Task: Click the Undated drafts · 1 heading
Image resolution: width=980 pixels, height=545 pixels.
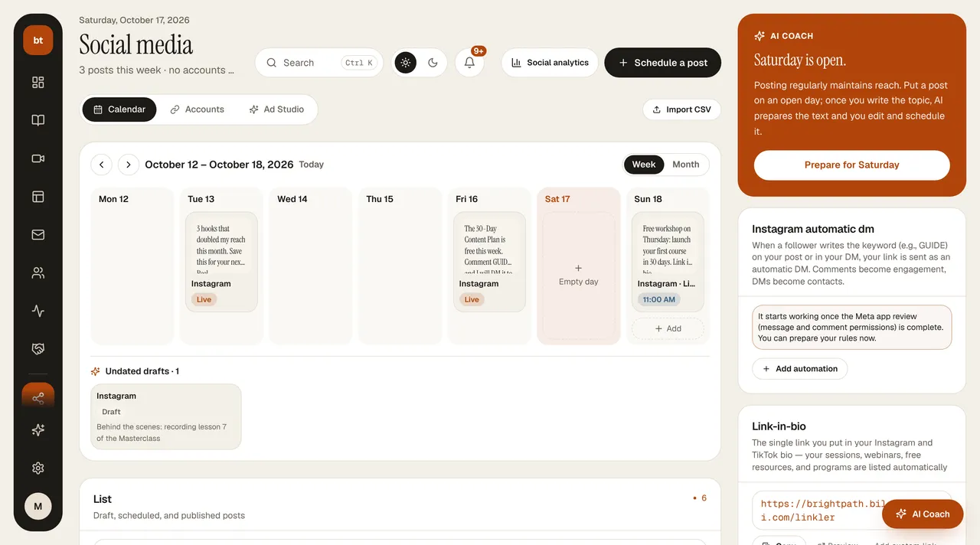Action: (142, 371)
